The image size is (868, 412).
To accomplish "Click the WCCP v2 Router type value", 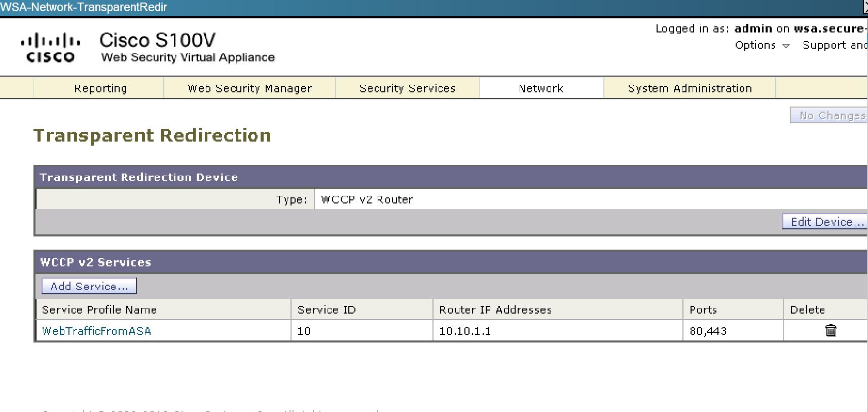I will click(x=367, y=199).
